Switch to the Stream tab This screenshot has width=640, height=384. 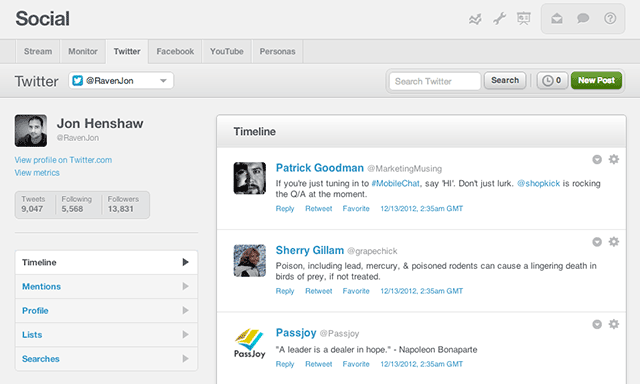coord(38,51)
